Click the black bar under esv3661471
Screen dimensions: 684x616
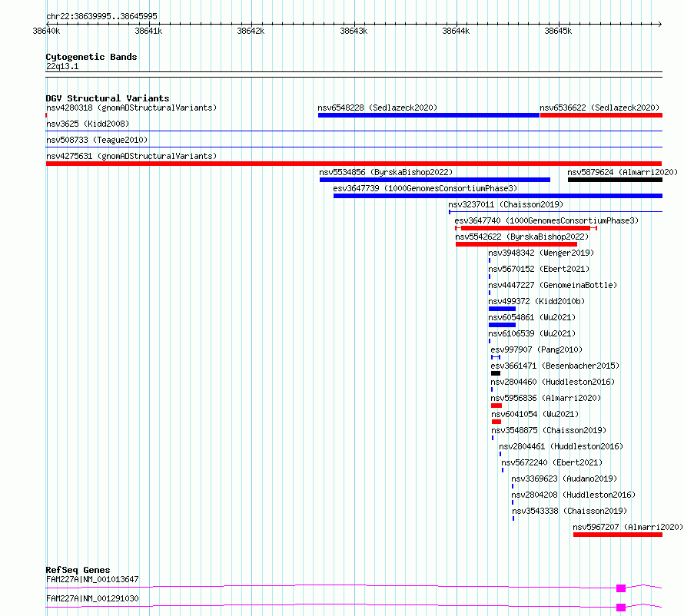tap(496, 373)
